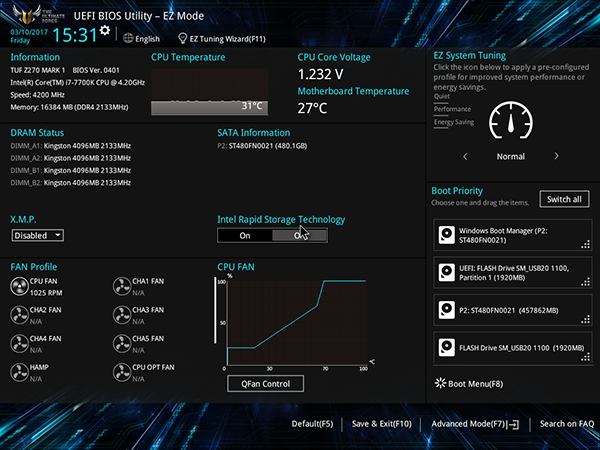Open Search on FAQ link
This screenshot has width=600, height=450.
tap(567, 424)
